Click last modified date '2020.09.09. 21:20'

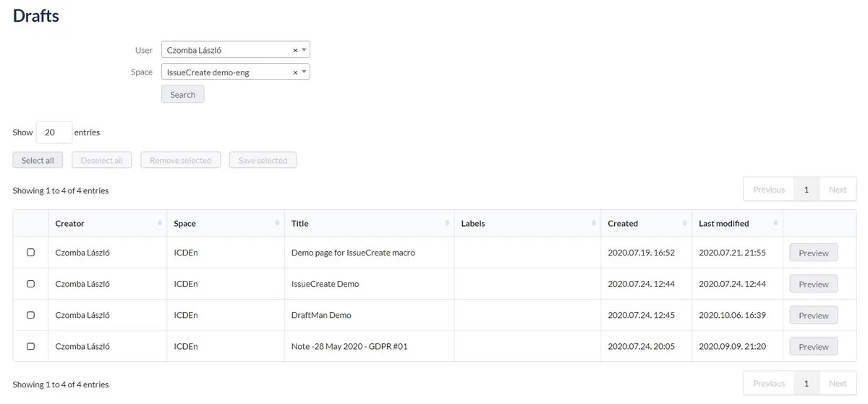coord(732,346)
